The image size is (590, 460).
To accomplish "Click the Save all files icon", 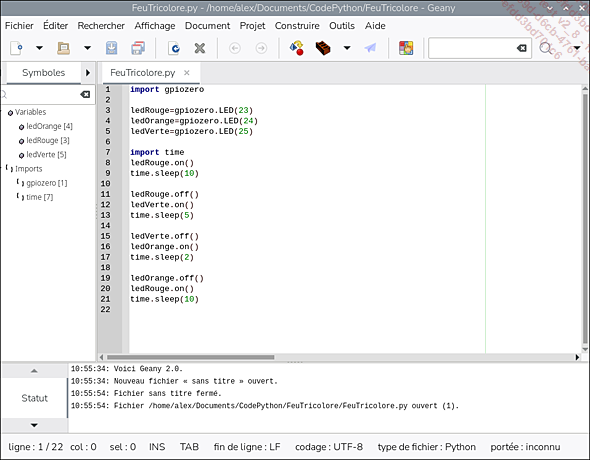I will (138, 48).
